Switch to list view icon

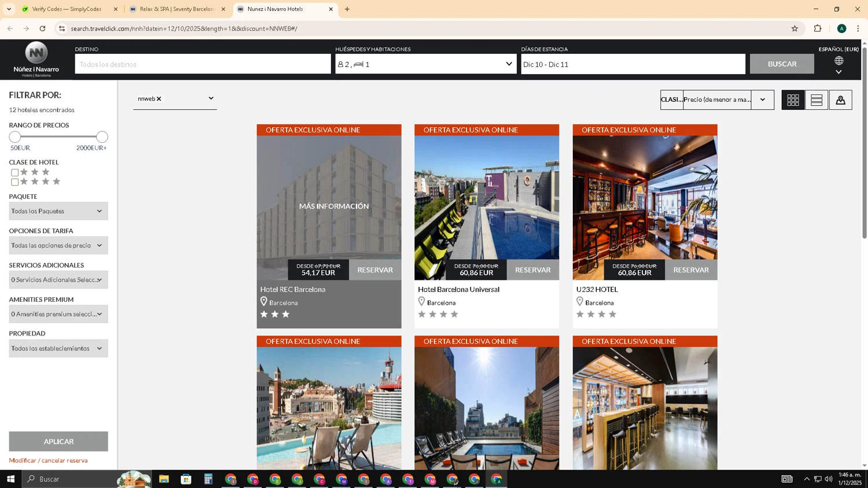click(816, 99)
